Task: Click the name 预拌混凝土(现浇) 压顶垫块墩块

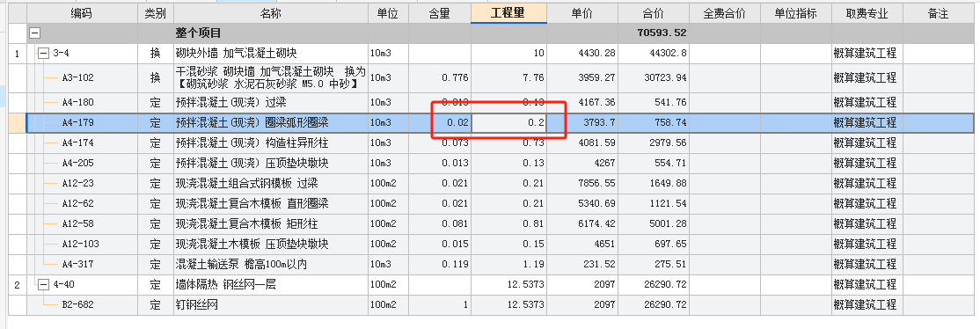Action: pyautogui.click(x=252, y=164)
